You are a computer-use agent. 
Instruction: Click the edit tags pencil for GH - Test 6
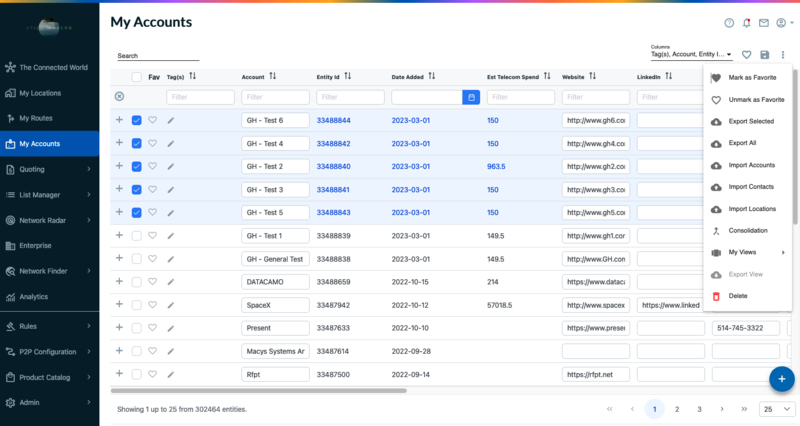(x=171, y=120)
